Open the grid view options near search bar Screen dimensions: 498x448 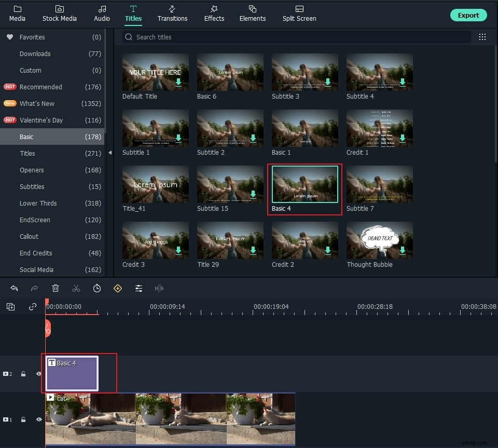[x=482, y=37]
